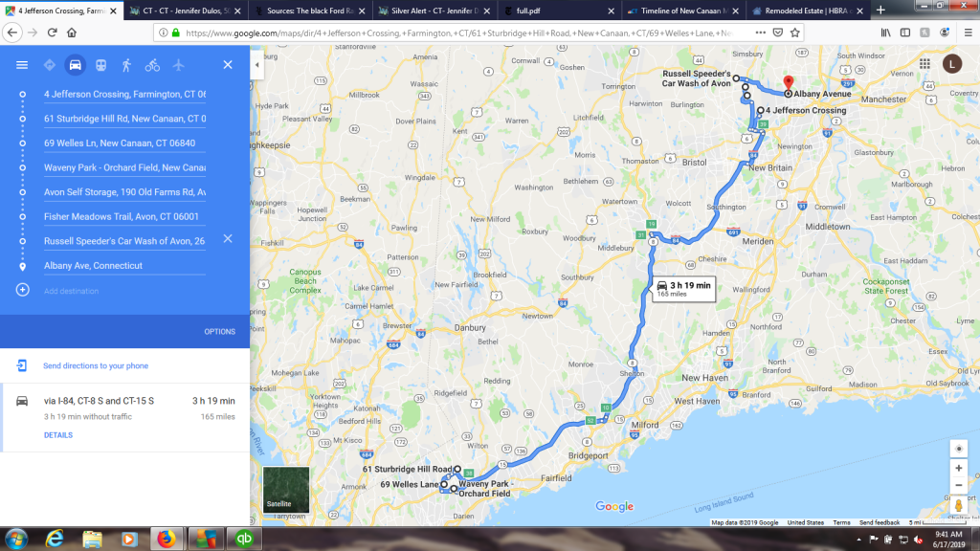Expand route OPTIONS
980x551 pixels.
219,332
